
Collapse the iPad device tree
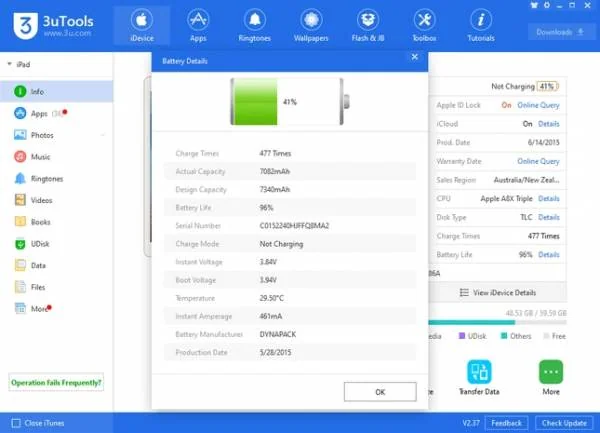point(10,64)
